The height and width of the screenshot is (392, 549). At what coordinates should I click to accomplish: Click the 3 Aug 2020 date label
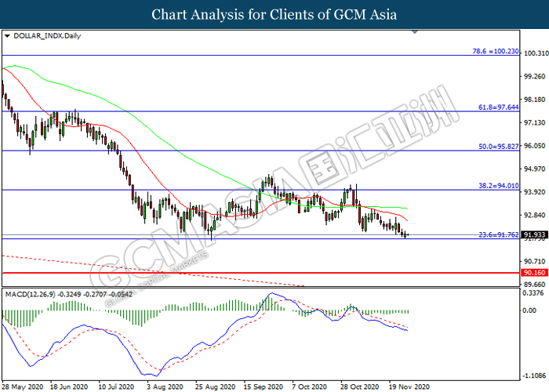click(x=165, y=387)
